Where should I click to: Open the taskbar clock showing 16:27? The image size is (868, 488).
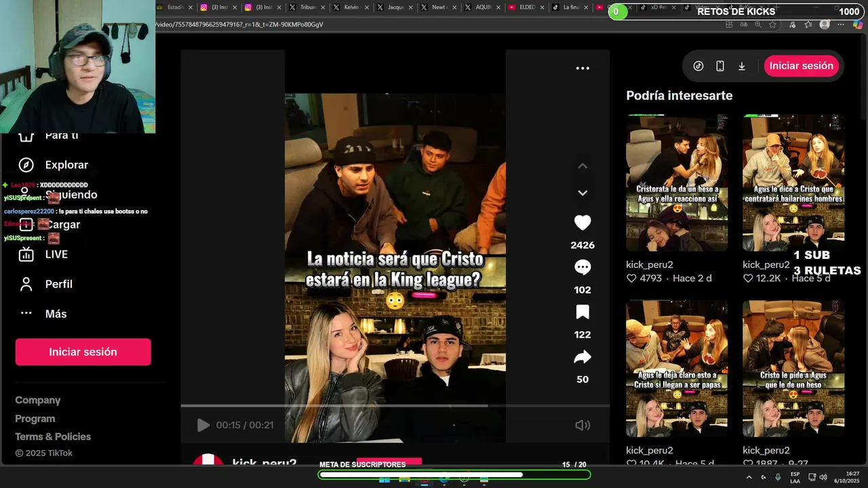click(848, 477)
